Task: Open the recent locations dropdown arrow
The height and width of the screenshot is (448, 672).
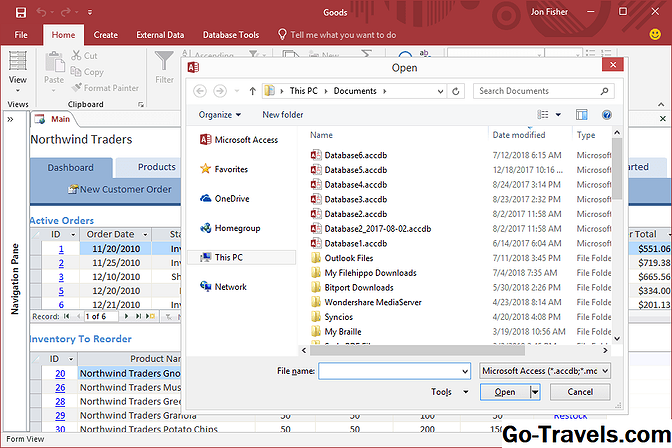Action: click(x=237, y=91)
